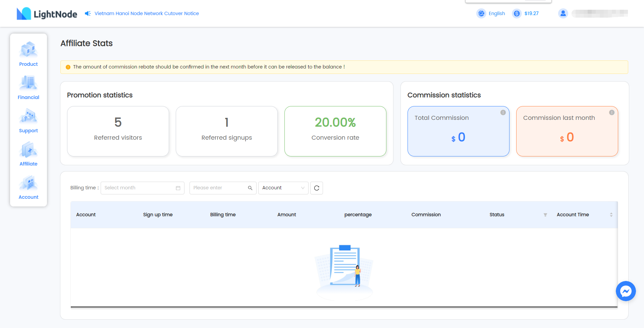Click the refresh table button
644x328 pixels.
[x=317, y=188]
